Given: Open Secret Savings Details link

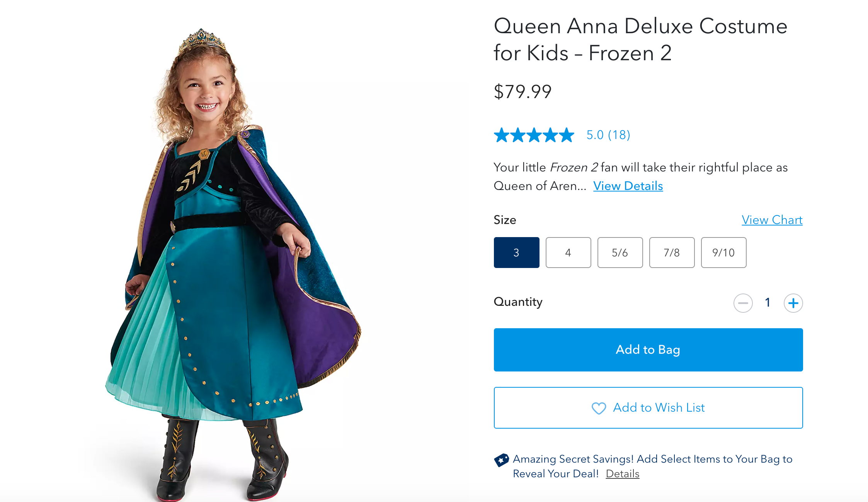Looking at the screenshot, I should click(622, 474).
